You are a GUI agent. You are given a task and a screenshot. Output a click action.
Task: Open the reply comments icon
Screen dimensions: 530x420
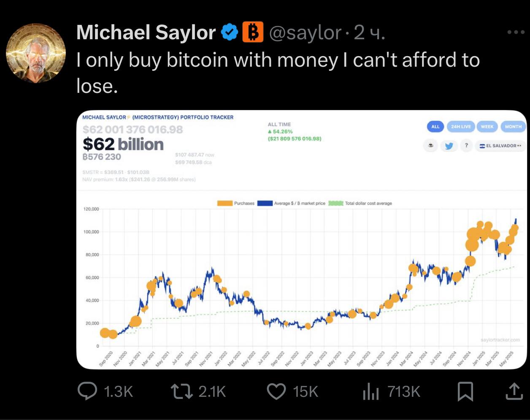88,391
